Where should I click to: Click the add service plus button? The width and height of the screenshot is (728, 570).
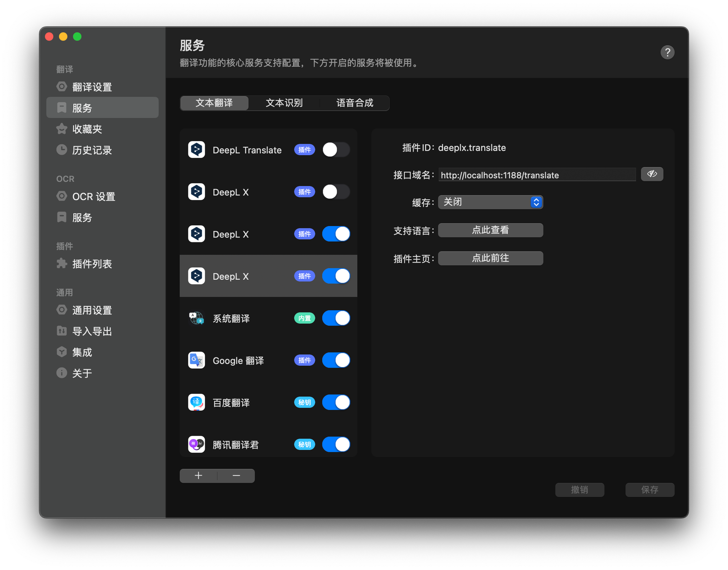198,475
